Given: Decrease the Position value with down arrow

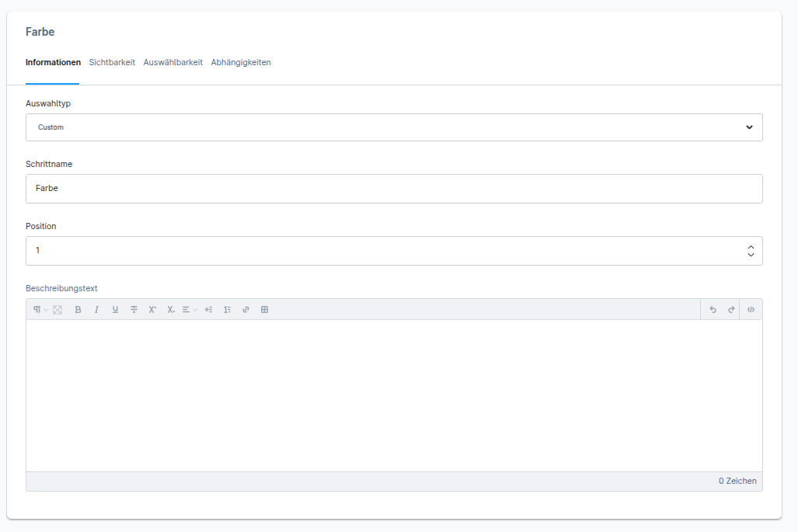Looking at the screenshot, I should click(751, 254).
